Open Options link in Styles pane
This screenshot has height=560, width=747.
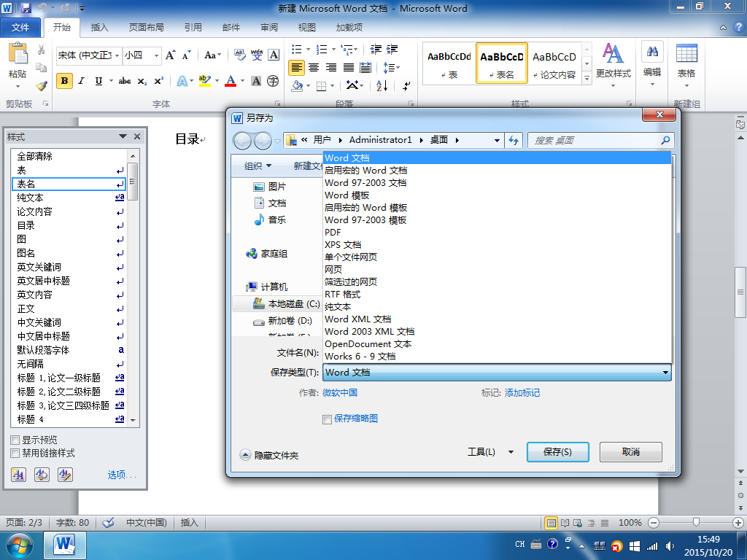click(x=122, y=475)
